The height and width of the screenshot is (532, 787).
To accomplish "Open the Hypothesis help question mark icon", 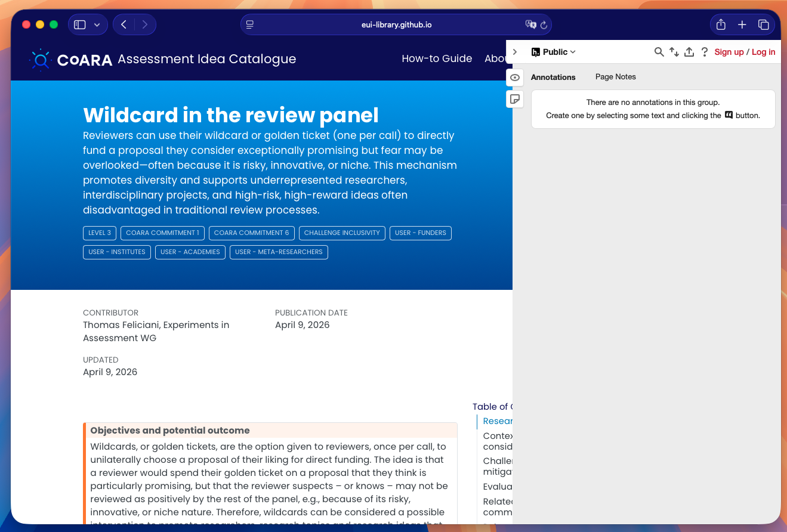I will pos(705,52).
